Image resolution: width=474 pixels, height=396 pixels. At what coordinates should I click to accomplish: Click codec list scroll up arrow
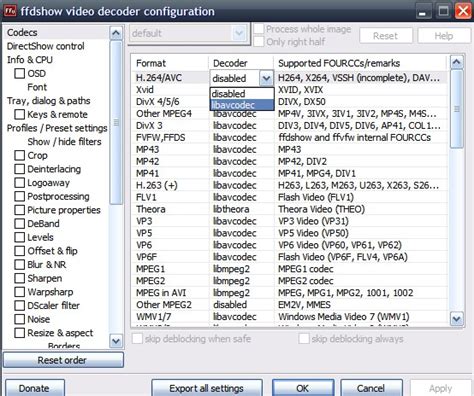click(457, 62)
